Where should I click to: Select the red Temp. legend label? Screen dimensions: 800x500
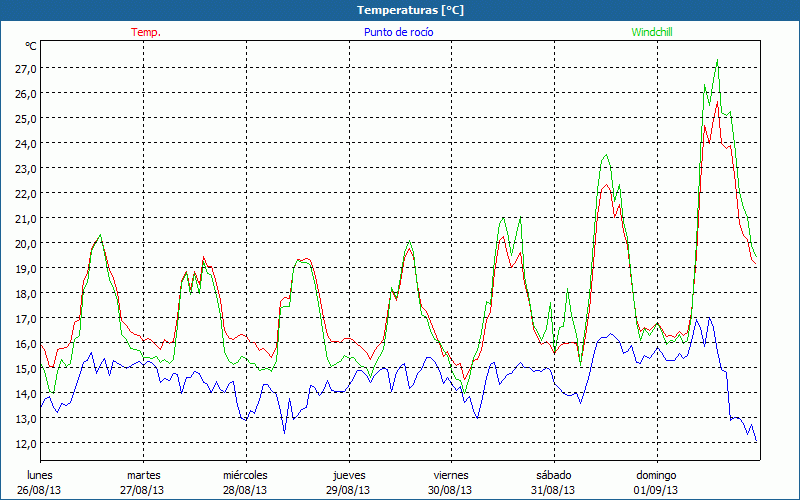pos(146,32)
